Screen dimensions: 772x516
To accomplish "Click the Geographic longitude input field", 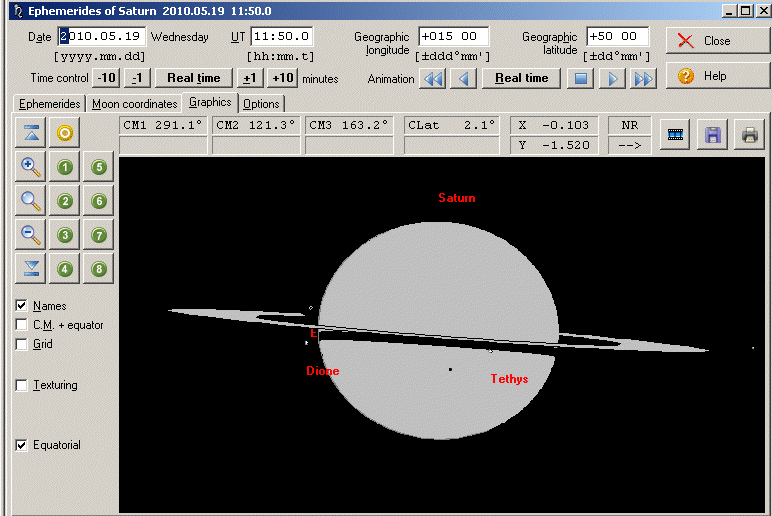I will [453, 36].
